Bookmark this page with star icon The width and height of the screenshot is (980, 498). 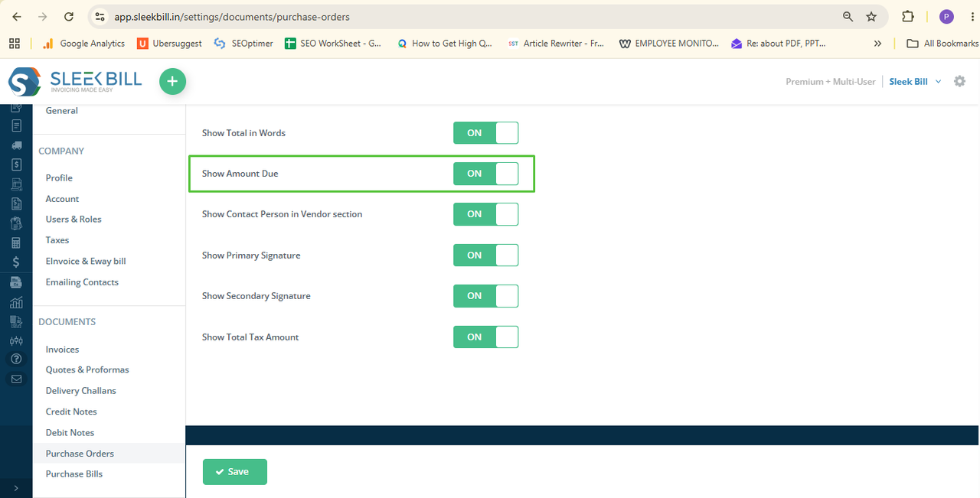click(x=871, y=16)
